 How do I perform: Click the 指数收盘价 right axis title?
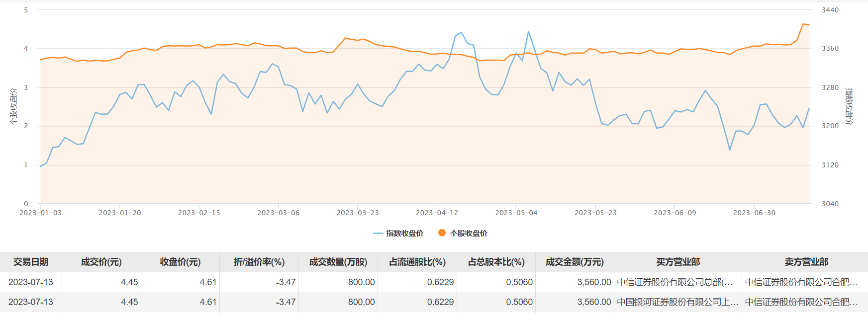849,106
